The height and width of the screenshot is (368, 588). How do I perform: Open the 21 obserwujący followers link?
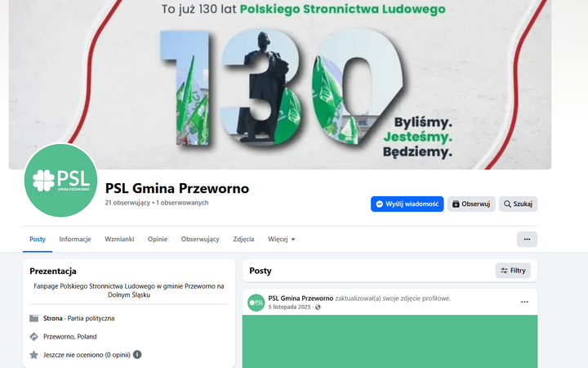pyautogui.click(x=127, y=203)
